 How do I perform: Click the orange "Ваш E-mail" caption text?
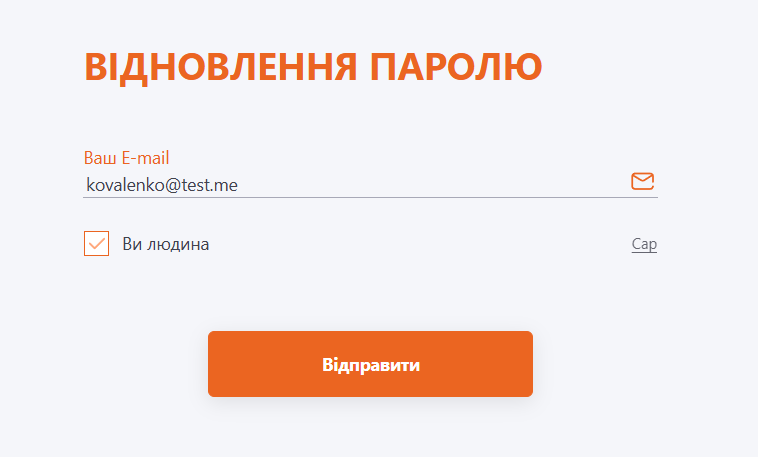(126, 158)
